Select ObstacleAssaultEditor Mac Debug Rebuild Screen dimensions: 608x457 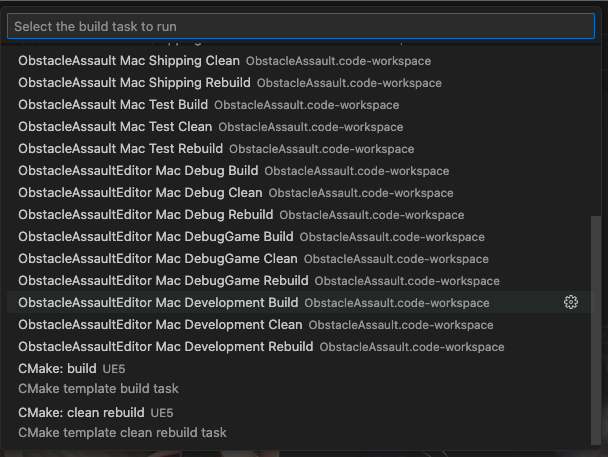[x=301, y=215]
